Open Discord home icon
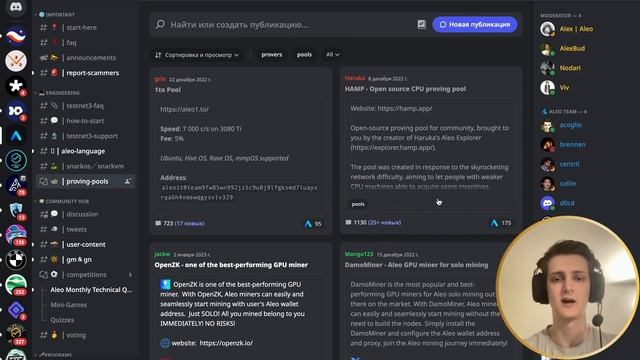Viewport: 640px width, 360px height. [x=16, y=7]
